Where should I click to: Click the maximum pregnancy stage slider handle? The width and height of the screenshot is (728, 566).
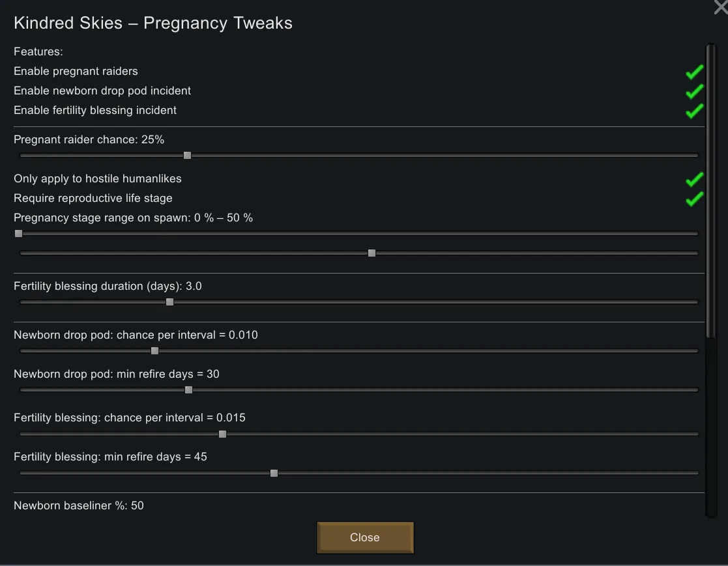point(371,253)
